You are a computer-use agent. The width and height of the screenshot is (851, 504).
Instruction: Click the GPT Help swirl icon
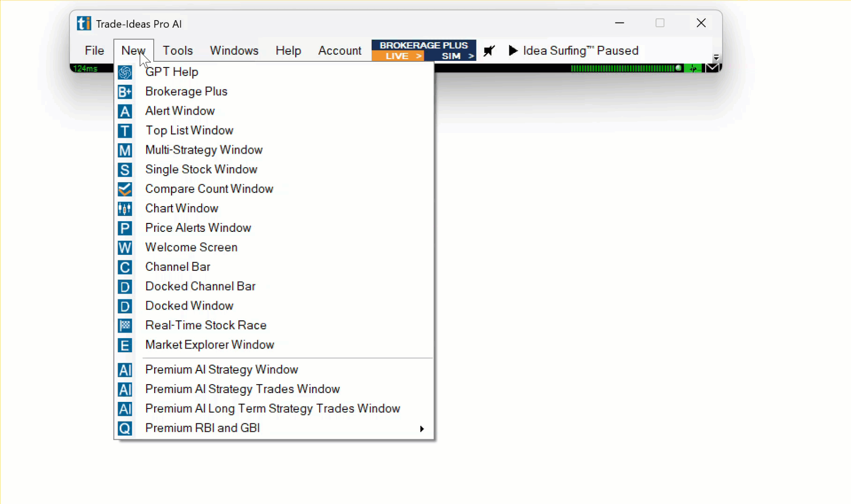[x=125, y=72]
